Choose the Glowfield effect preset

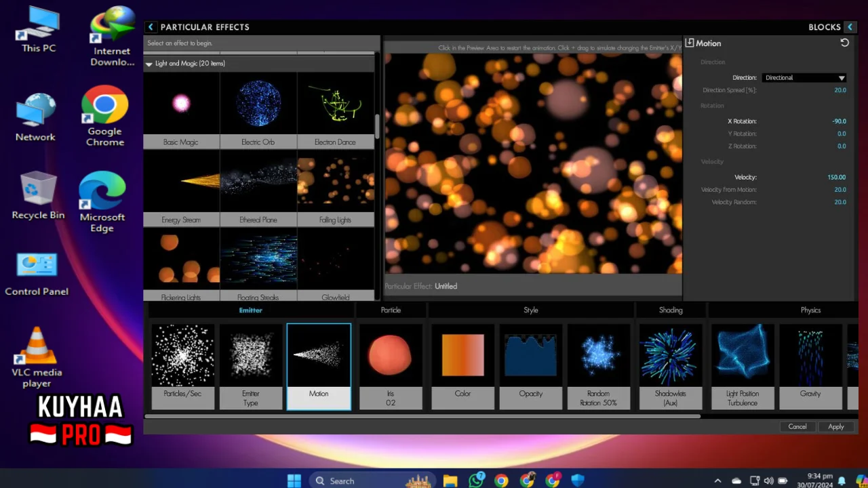pyautogui.click(x=336, y=264)
